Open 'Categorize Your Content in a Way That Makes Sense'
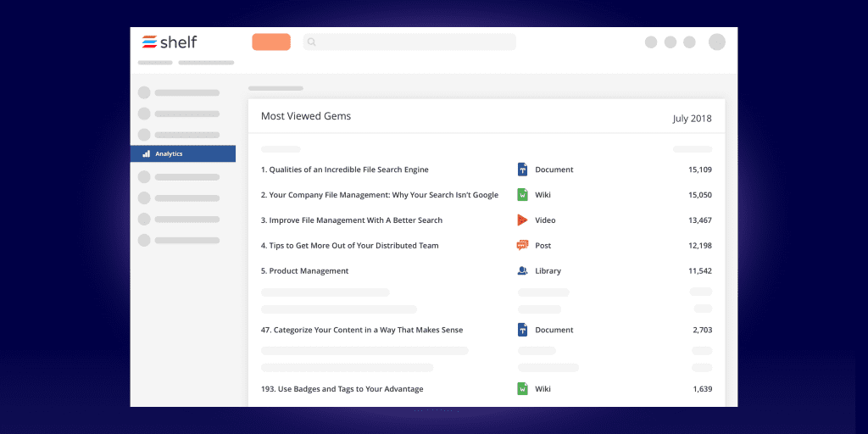 [362, 330]
